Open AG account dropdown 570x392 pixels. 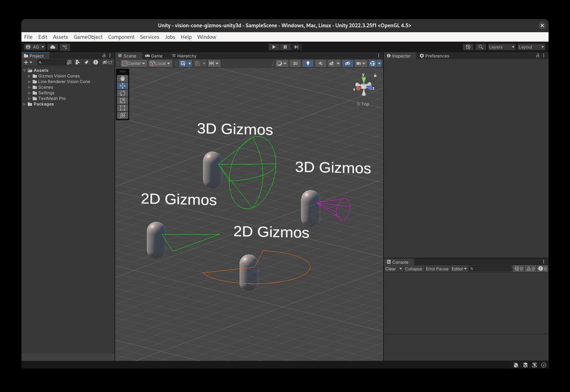pyautogui.click(x=35, y=47)
